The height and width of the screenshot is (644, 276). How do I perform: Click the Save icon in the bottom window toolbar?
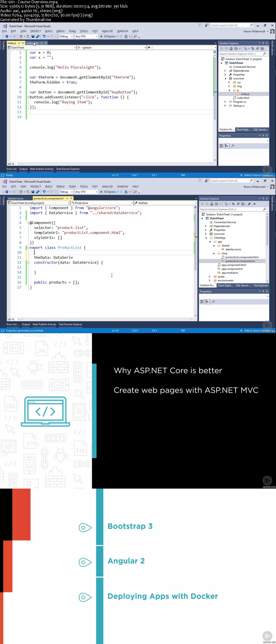point(33,192)
